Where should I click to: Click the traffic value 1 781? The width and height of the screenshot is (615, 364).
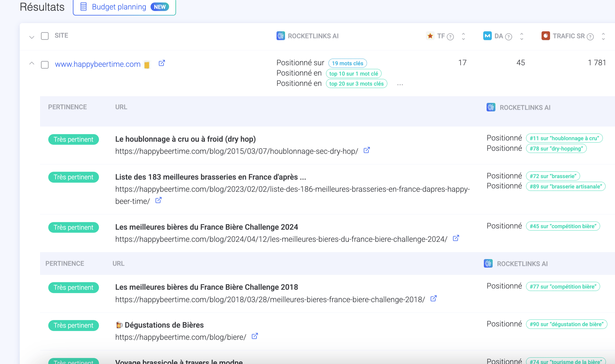597,63
